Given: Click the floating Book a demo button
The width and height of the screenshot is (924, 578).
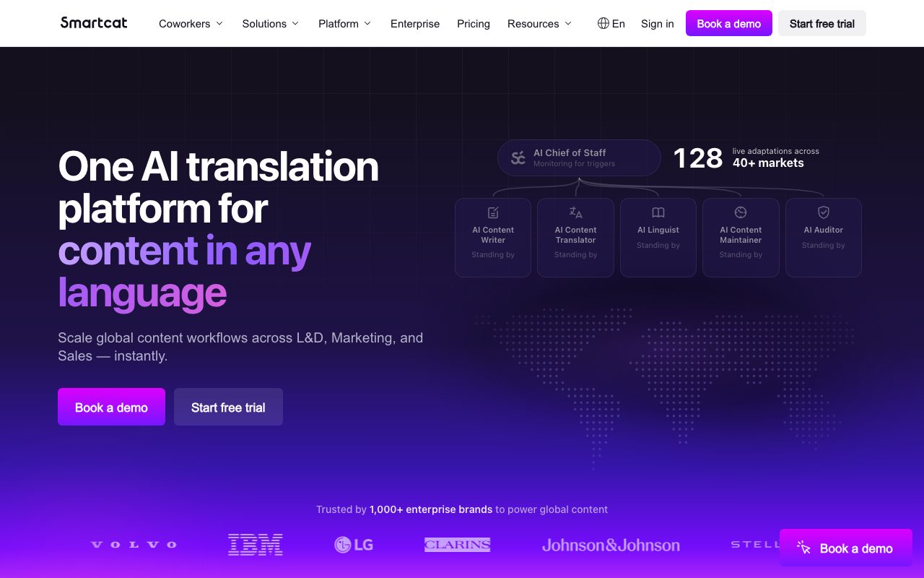Looking at the screenshot, I should tap(846, 548).
